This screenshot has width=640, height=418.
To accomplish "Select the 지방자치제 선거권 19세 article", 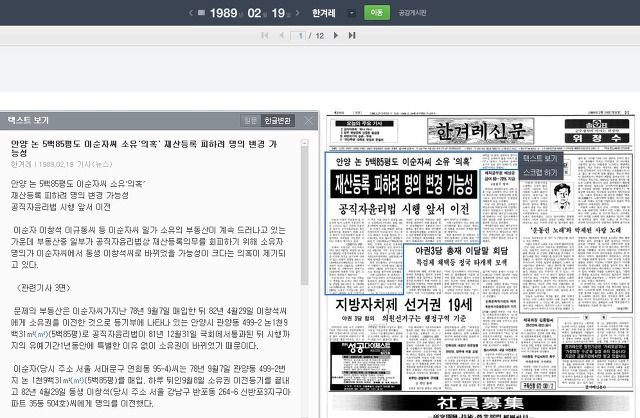I will [404, 305].
